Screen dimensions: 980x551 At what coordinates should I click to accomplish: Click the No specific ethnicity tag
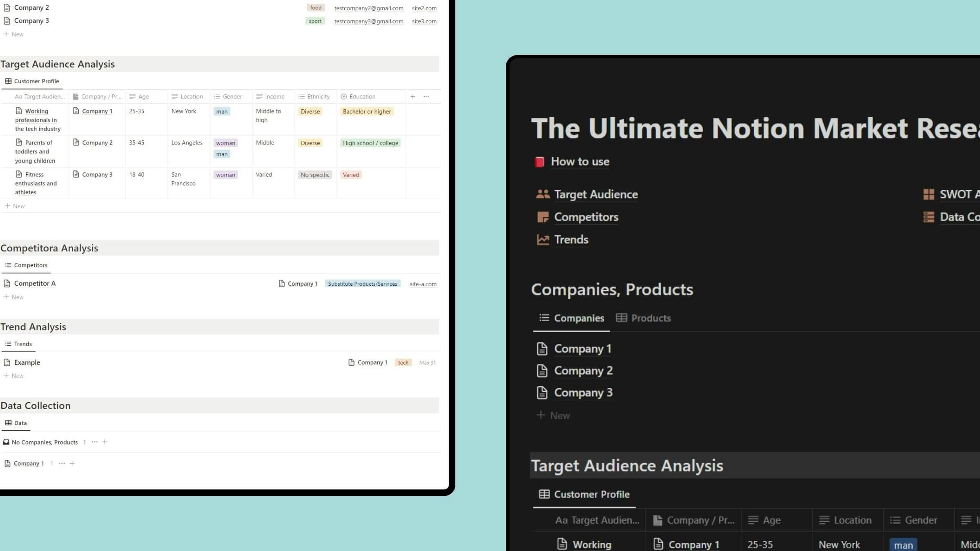click(314, 175)
